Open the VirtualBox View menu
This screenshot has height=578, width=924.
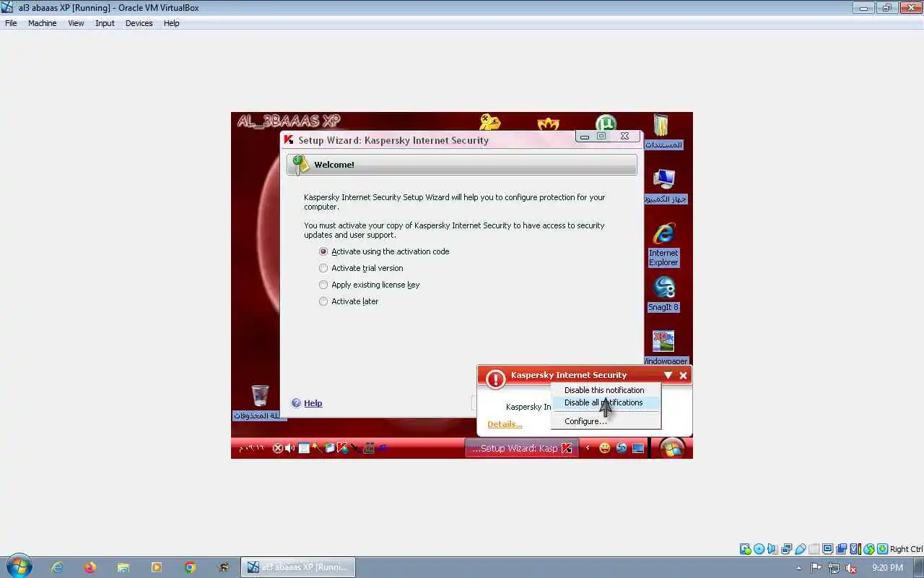coord(76,23)
